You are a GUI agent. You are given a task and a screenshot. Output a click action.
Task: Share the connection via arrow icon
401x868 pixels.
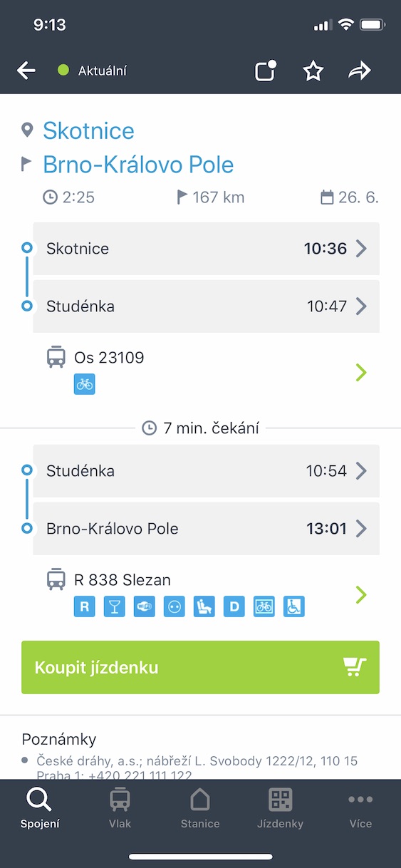360,71
